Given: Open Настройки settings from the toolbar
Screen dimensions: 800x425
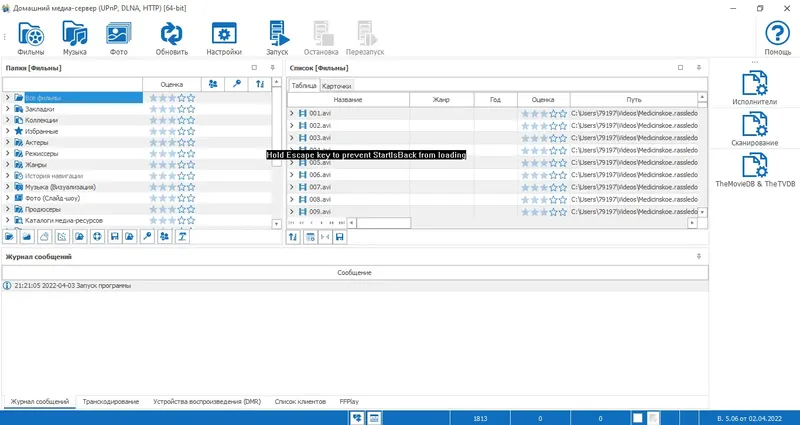Looking at the screenshot, I should click(x=224, y=38).
